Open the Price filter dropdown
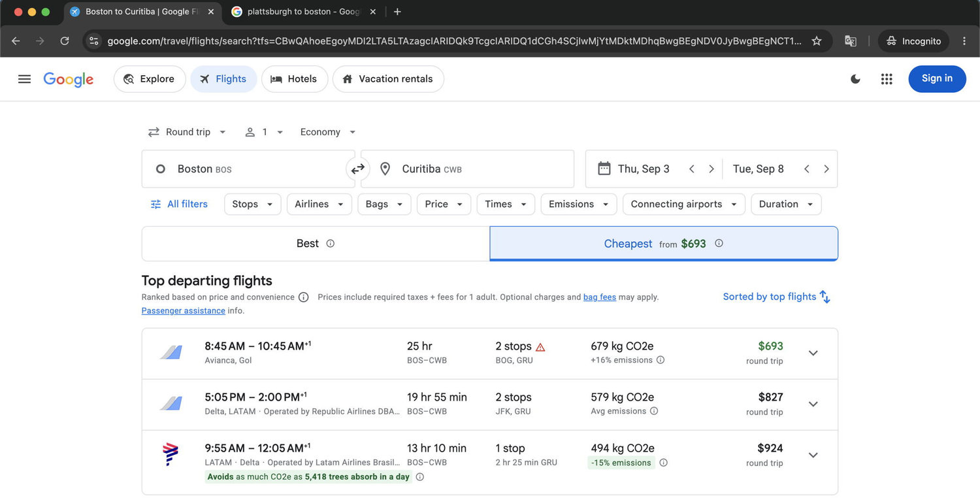Viewport: 980px width, 498px height. tap(444, 205)
